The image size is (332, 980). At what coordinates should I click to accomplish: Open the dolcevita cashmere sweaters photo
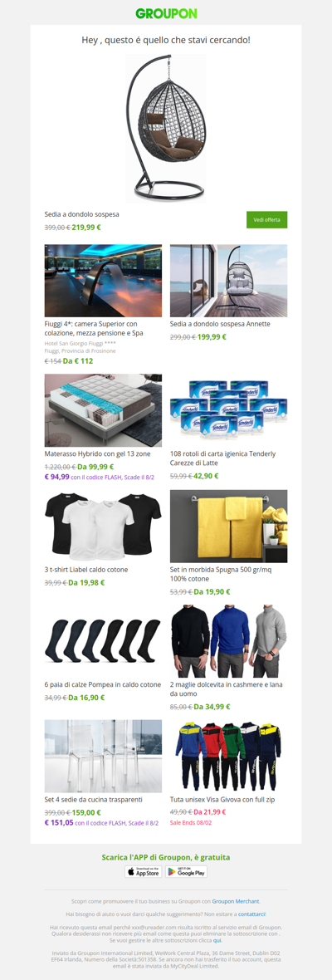(x=228, y=641)
